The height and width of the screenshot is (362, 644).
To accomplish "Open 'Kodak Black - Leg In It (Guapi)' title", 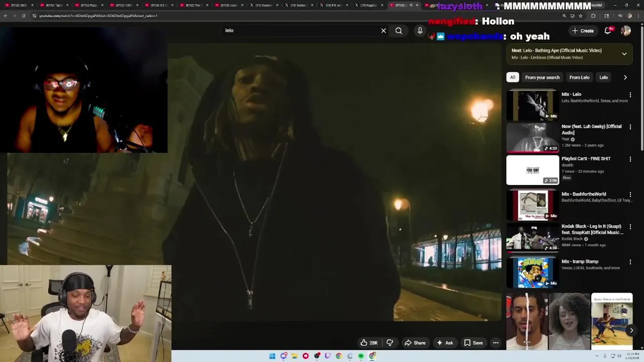I will pyautogui.click(x=592, y=229).
